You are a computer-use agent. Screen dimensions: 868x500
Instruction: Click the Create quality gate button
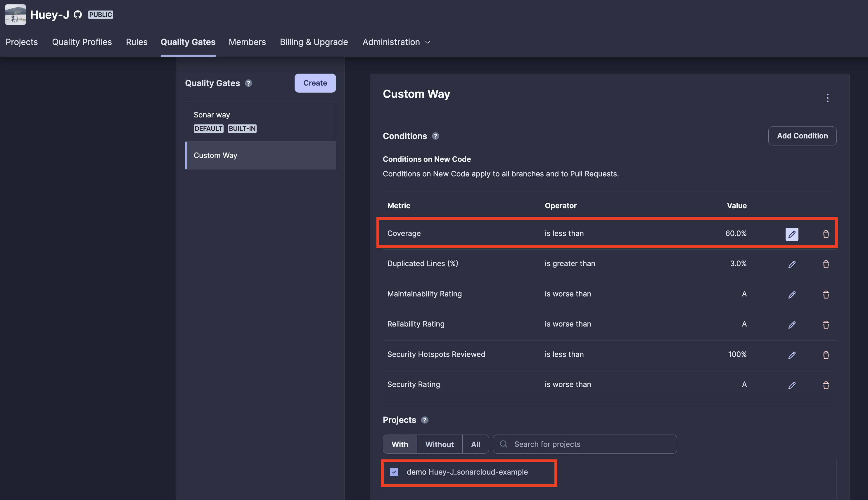pos(315,83)
